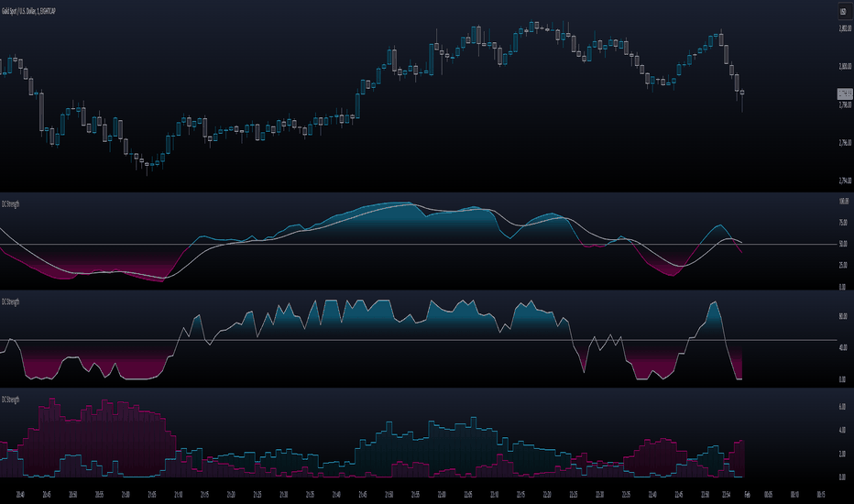Click the 2,794.00 price axis label
This screenshot has height=504, width=854.
coord(845,181)
